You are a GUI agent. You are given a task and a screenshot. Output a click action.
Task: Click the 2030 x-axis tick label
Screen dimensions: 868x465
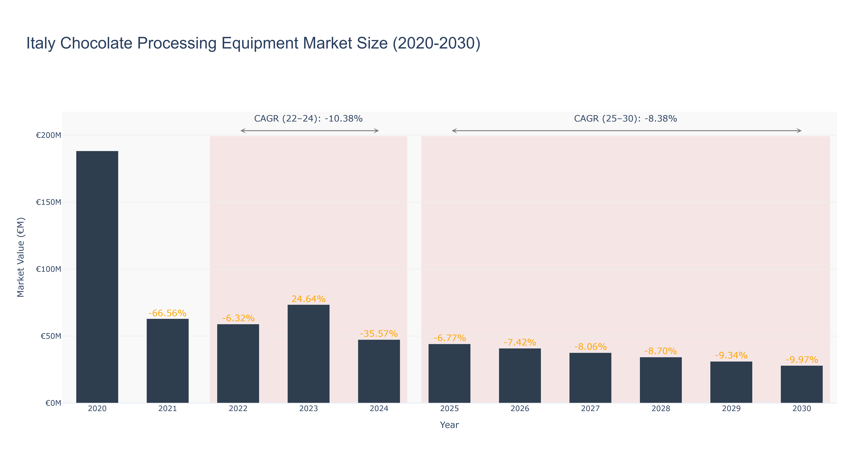(x=801, y=409)
